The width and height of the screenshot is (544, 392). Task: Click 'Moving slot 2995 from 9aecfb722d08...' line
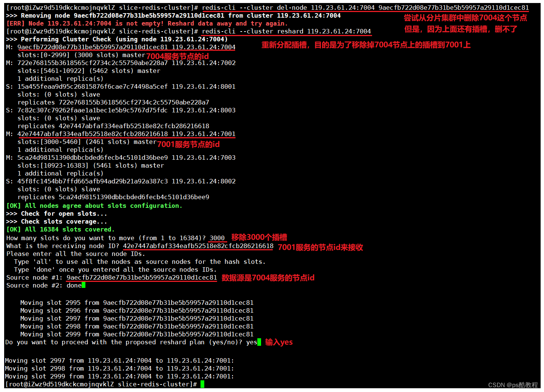(137, 303)
